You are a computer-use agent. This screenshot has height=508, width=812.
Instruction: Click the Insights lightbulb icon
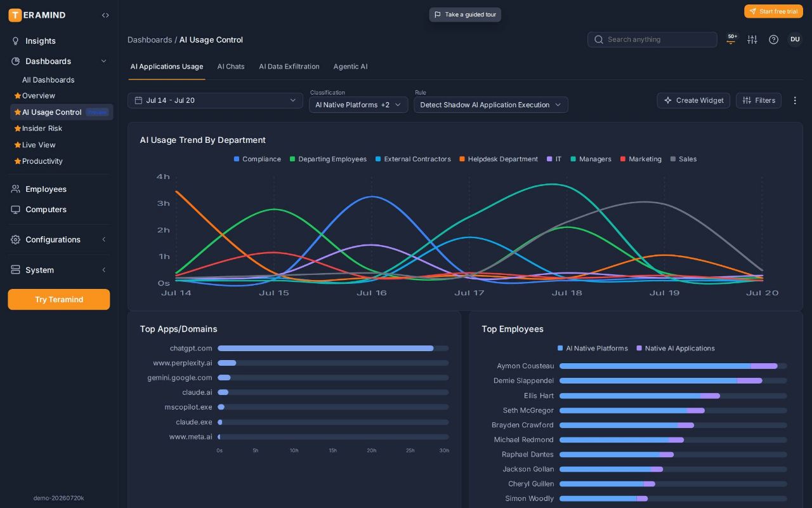pos(16,41)
